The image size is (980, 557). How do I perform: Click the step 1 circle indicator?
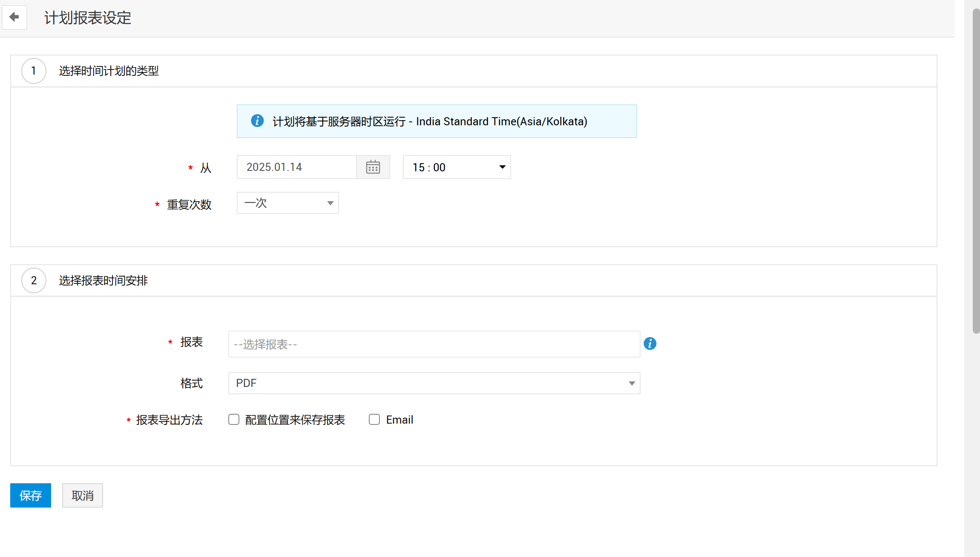(x=34, y=71)
